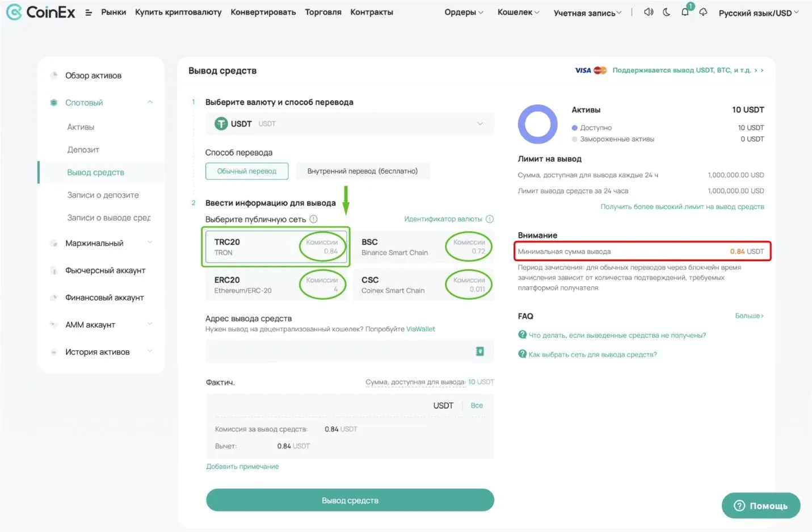Toggle dark mode moon icon
This screenshot has height=532, width=812.
click(667, 12)
